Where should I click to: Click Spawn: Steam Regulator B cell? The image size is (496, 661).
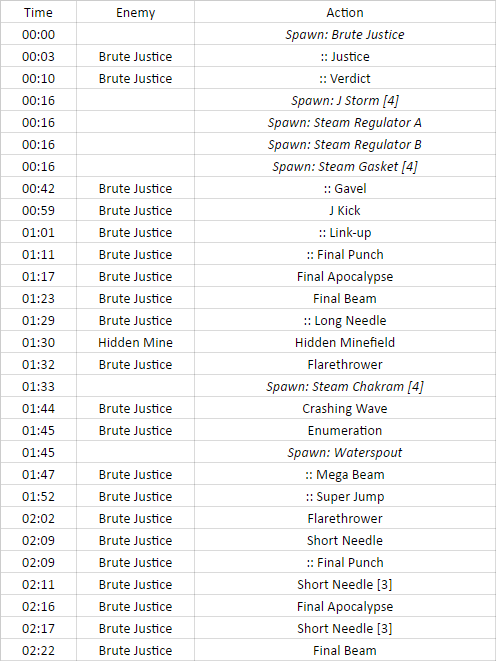345,144
